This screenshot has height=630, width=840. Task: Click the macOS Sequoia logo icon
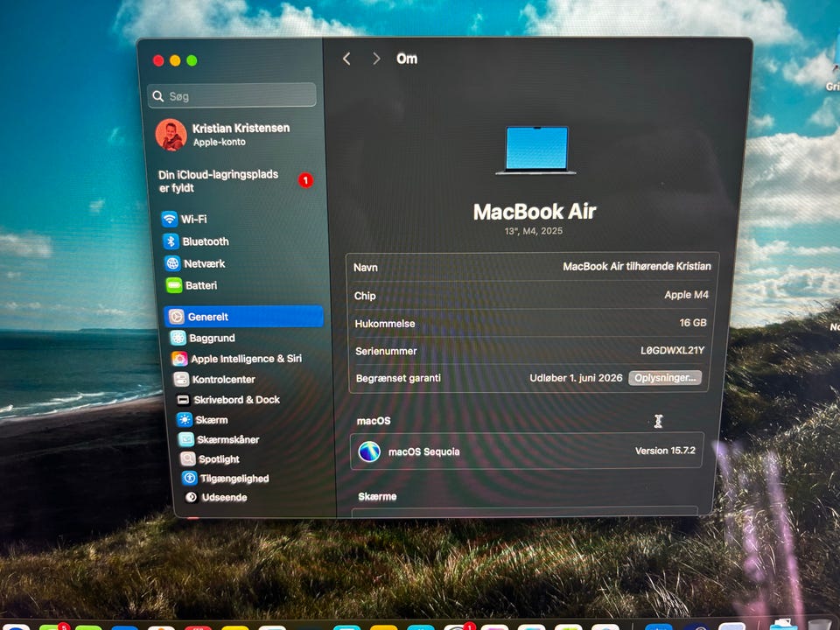click(369, 451)
